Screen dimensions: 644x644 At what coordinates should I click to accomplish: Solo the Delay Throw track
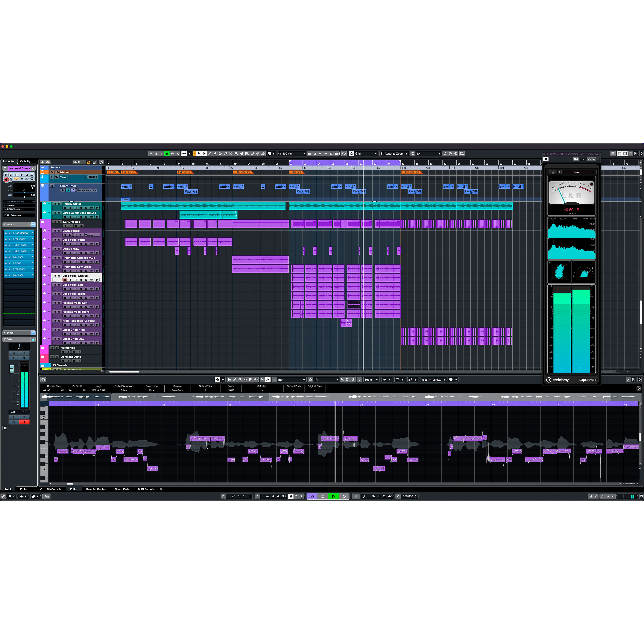pos(59,249)
